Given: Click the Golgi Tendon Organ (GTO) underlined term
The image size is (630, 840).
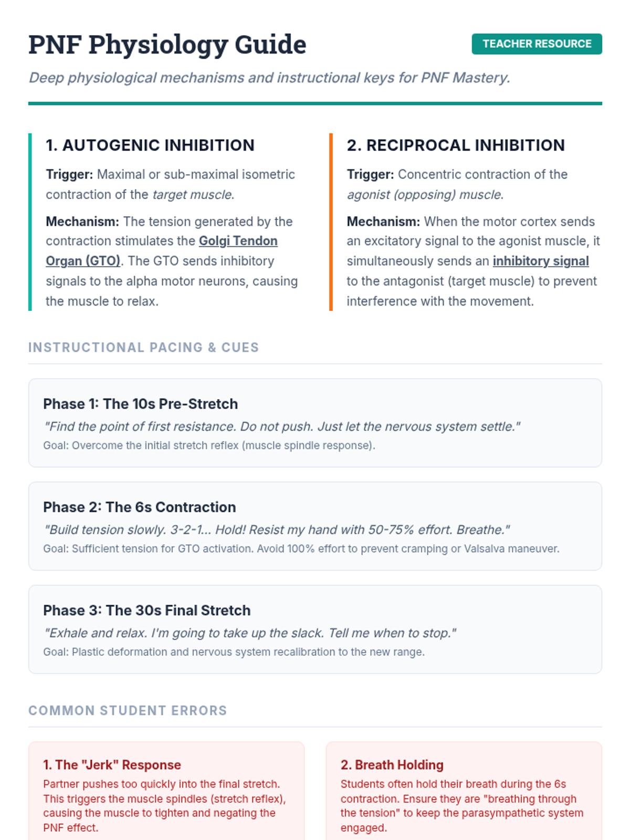Looking at the screenshot, I should point(238,241).
